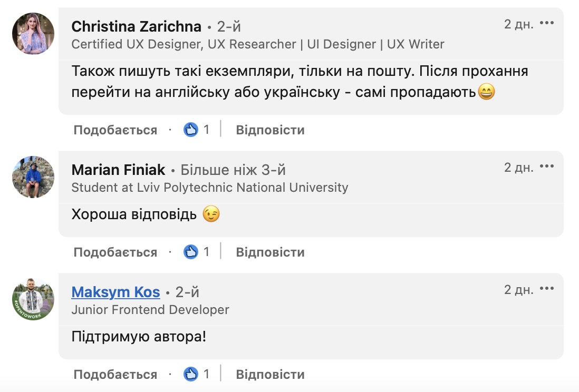Select the Junior Frontend Developer headline
The width and height of the screenshot is (579, 392).
(150, 310)
